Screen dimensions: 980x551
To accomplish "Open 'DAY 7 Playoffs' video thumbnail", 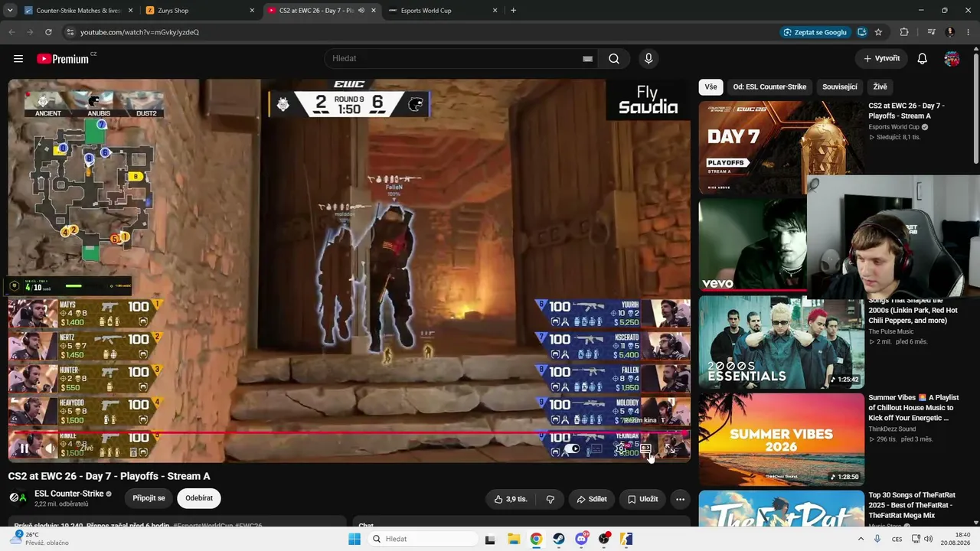I will tap(781, 148).
